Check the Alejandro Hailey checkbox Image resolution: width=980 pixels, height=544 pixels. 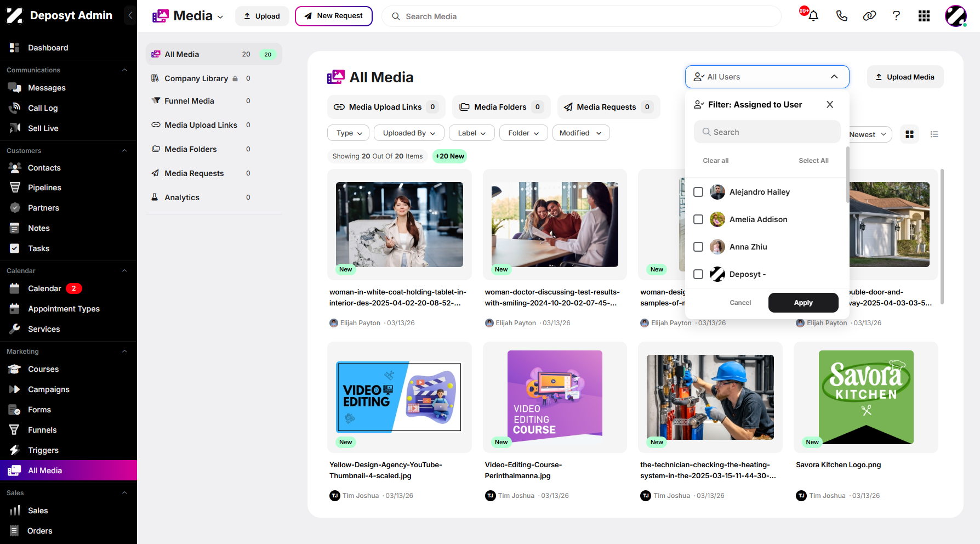pos(698,192)
